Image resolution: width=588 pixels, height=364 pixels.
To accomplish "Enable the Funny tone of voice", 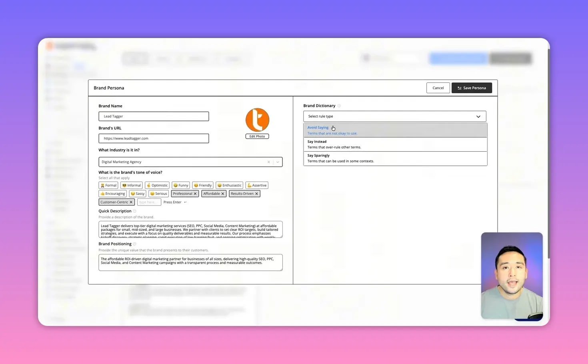I will click(x=181, y=185).
